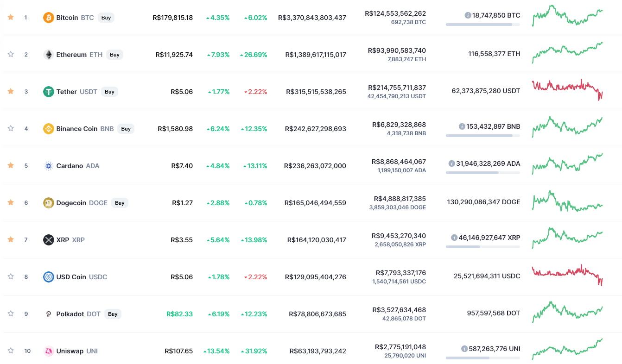The height and width of the screenshot is (364, 622).
Task: Remove Bitcoin from watchlist star
Action: click(11, 17)
